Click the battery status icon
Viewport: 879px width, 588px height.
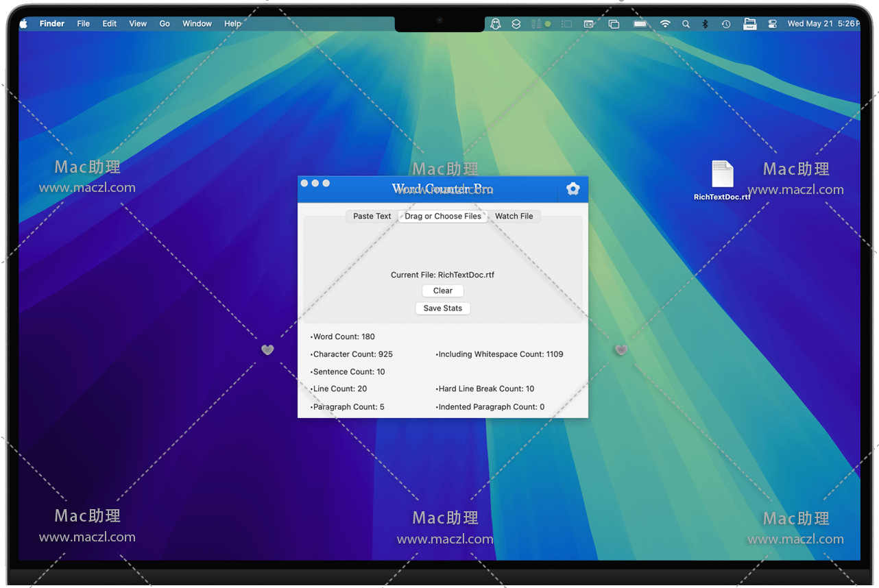[x=640, y=23]
